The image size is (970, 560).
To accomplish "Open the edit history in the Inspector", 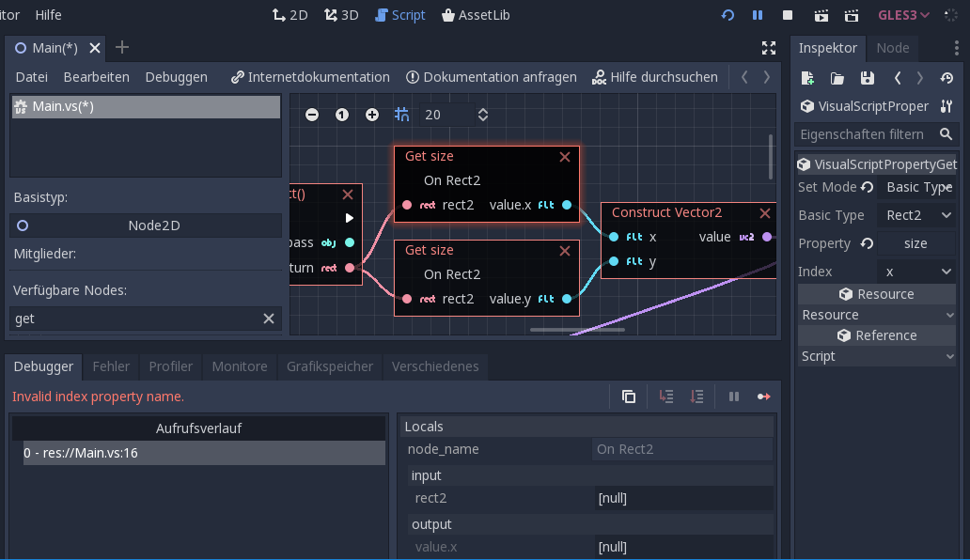I will tap(947, 78).
